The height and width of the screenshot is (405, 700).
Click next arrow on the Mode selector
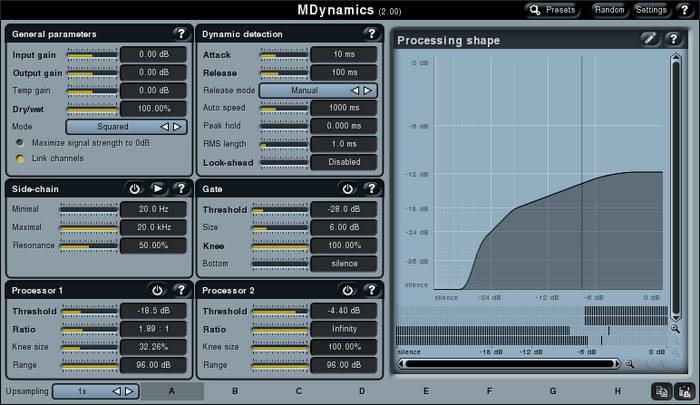click(177, 127)
